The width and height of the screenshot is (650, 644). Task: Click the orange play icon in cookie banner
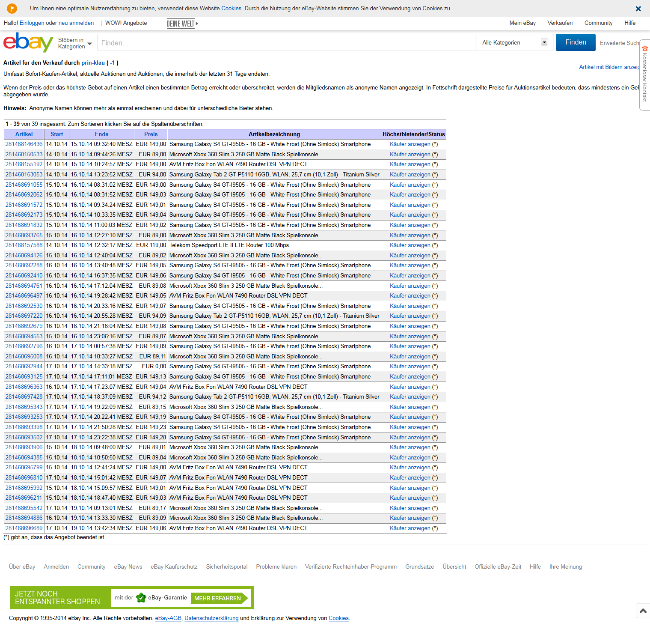pos(12,8)
